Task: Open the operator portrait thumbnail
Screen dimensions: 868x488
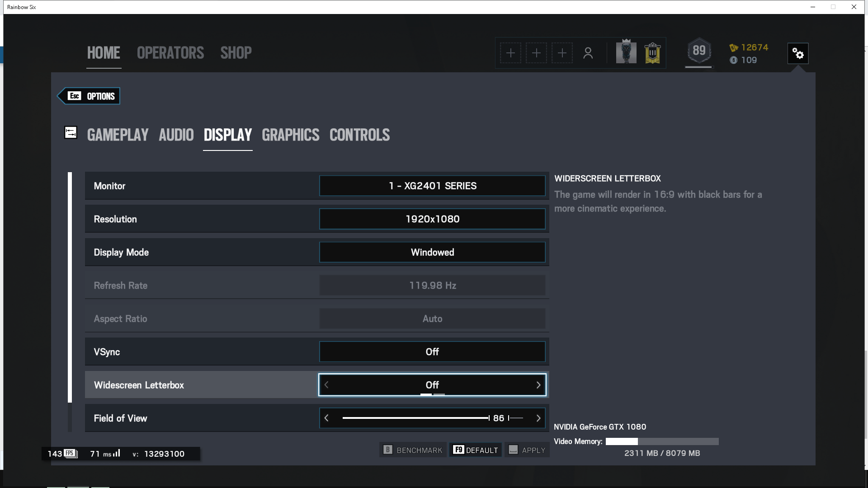Action: tap(626, 53)
